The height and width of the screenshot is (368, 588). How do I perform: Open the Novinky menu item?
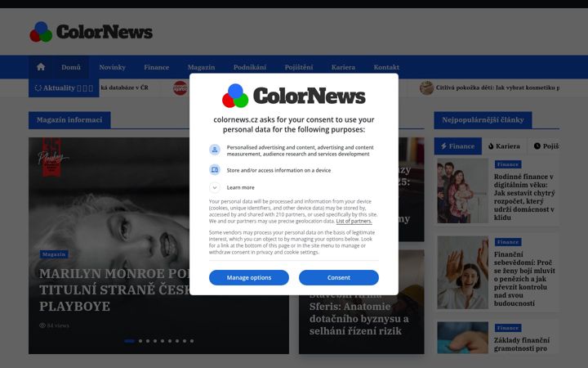point(112,67)
